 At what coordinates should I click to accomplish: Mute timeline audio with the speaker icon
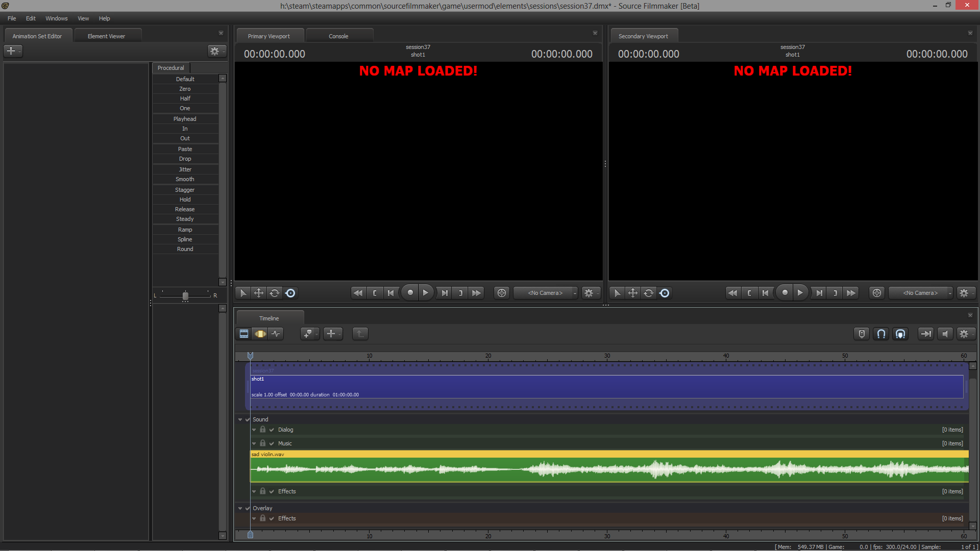coord(945,334)
